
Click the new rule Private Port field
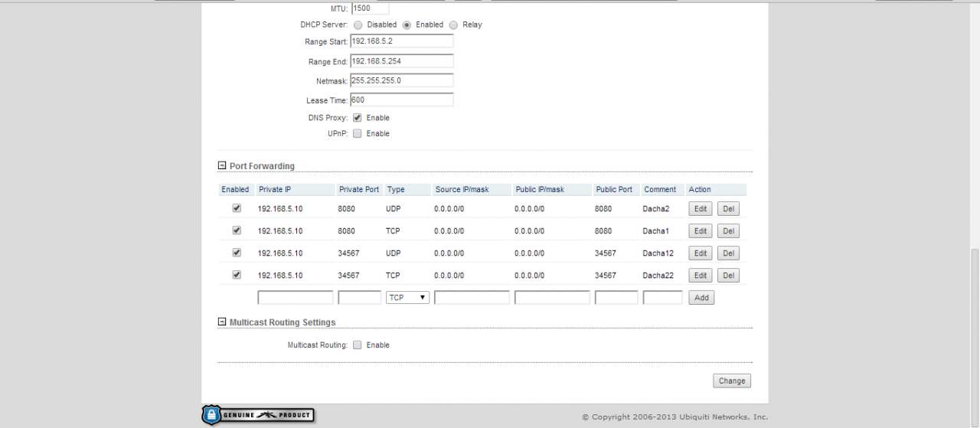(x=360, y=298)
